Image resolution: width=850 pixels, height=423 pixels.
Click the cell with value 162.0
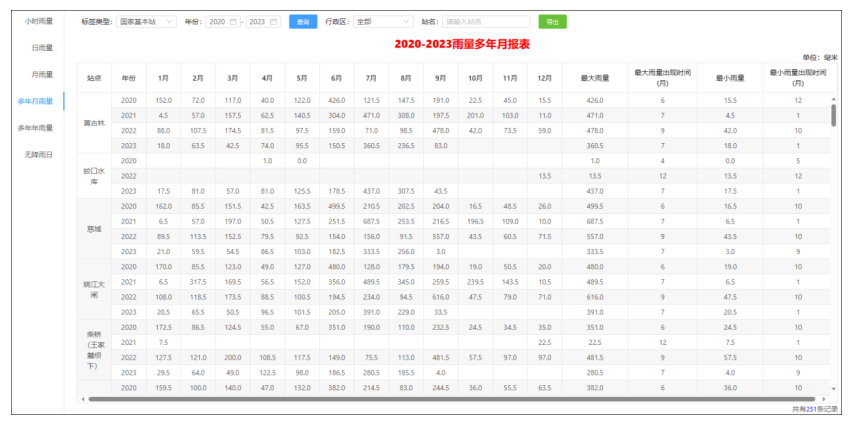(163, 207)
